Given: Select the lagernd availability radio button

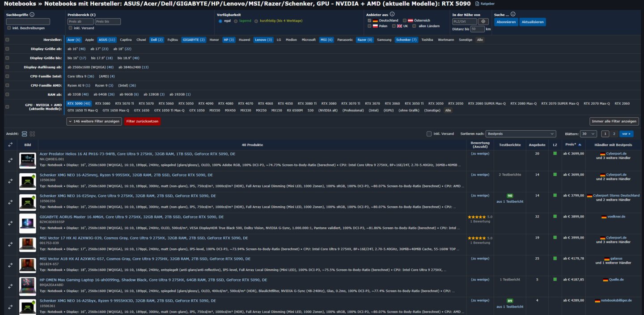Looking at the screenshot, I should click(236, 21).
